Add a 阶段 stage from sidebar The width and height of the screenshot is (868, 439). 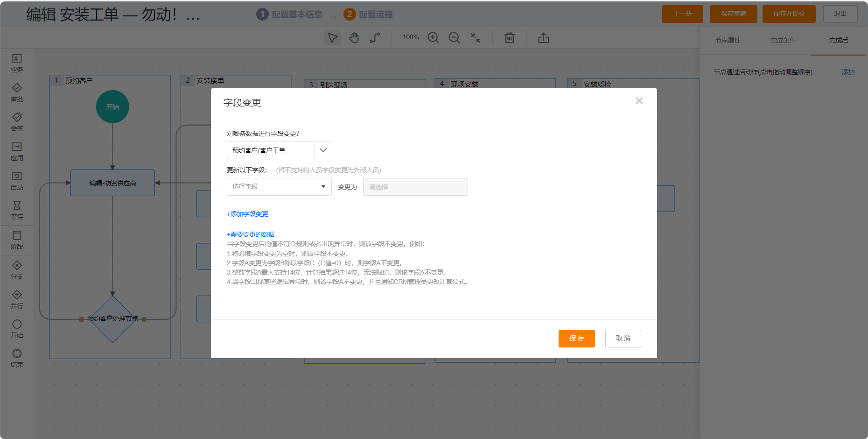point(17,240)
